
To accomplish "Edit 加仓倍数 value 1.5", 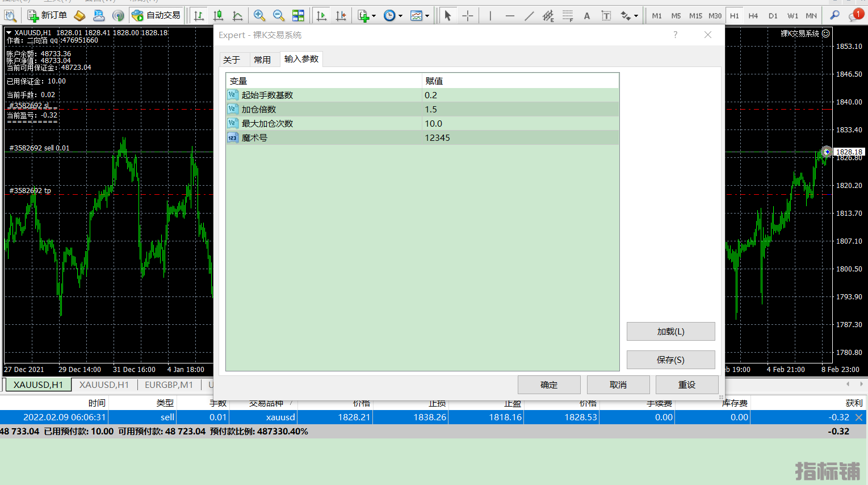I will click(520, 109).
